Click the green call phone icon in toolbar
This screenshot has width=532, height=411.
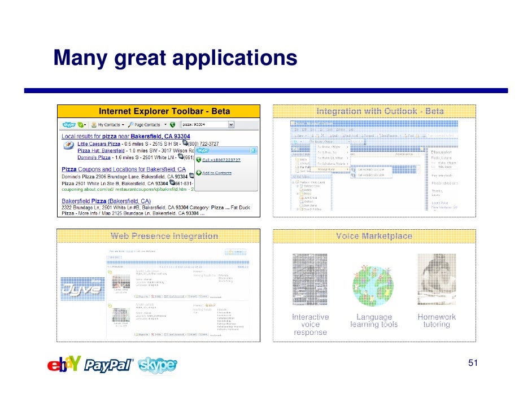tap(172, 124)
